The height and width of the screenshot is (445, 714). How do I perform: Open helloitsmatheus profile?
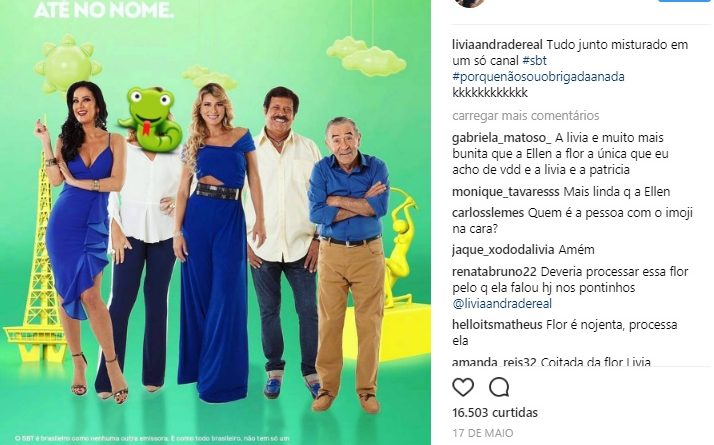pos(497,325)
